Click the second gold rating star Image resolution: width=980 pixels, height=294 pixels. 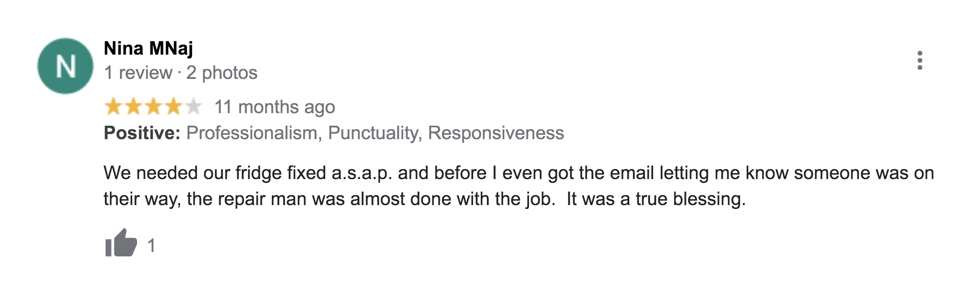pos(133,107)
